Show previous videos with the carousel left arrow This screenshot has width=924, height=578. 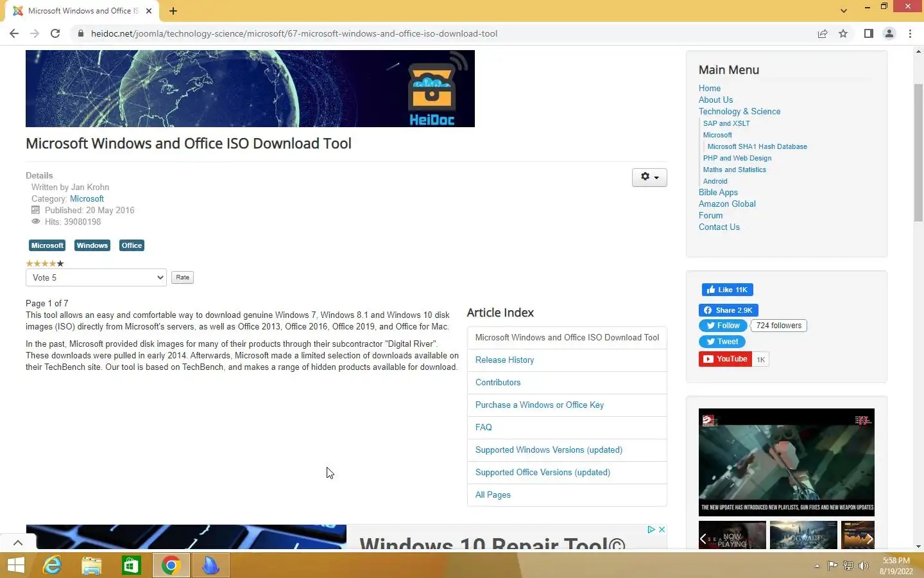click(x=703, y=539)
